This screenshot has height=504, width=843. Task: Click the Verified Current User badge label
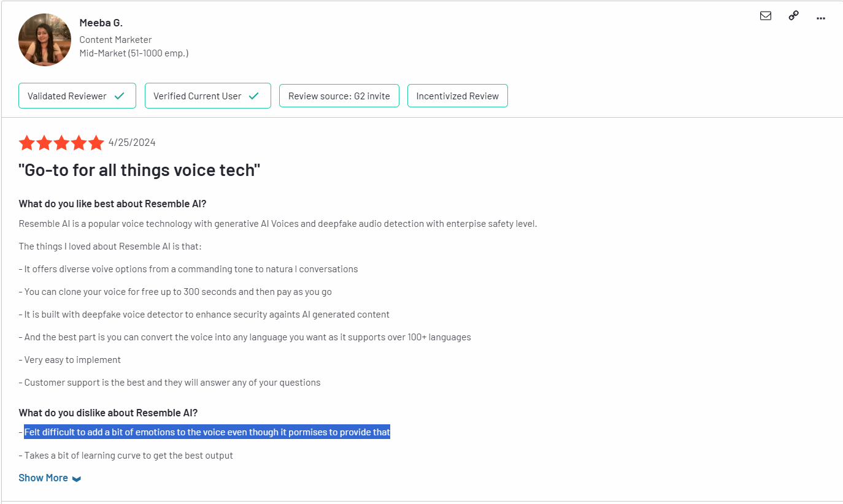click(197, 96)
